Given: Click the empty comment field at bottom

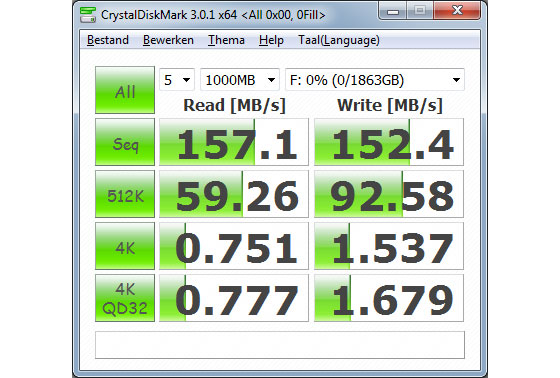Looking at the screenshot, I should pyautogui.click(x=280, y=345).
